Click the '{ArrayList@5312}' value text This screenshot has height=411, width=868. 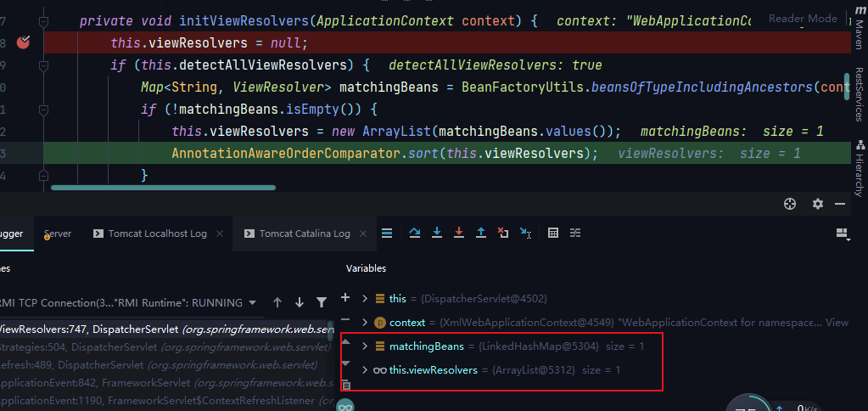pyautogui.click(x=535, y=370)
